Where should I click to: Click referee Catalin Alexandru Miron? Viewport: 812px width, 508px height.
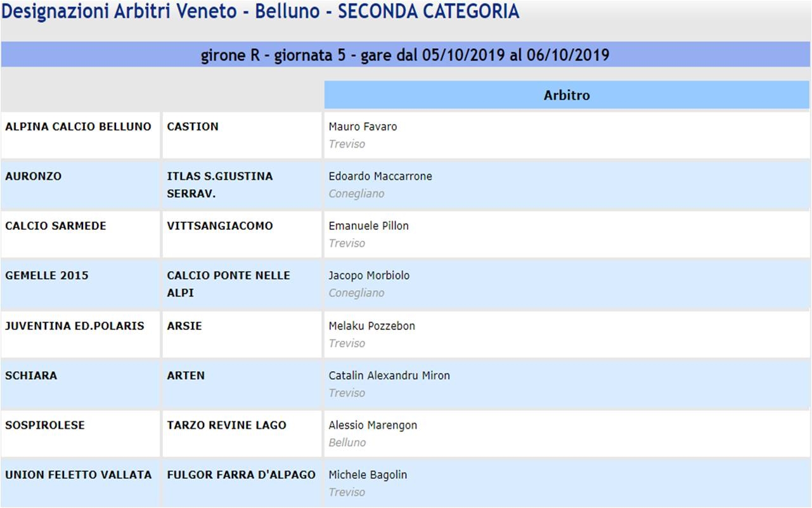point(389,375)
